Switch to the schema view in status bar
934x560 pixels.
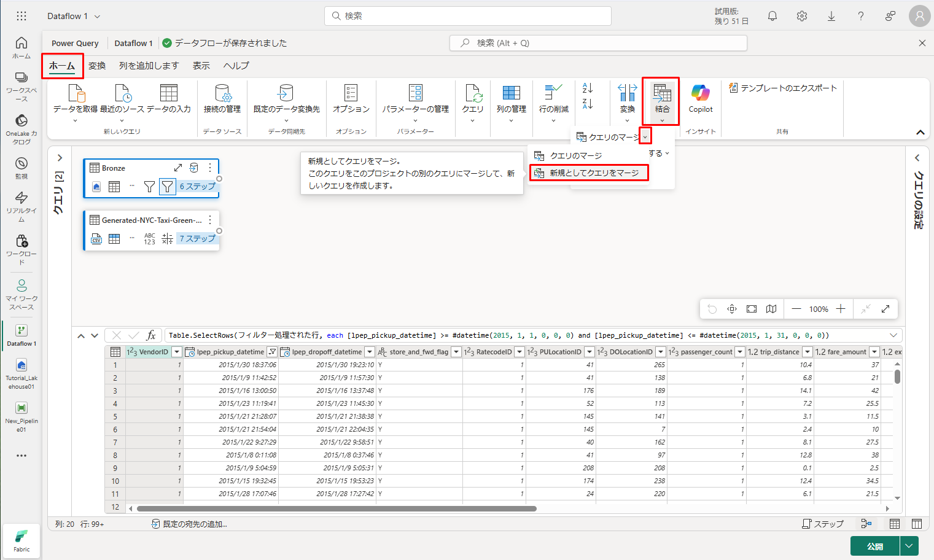pos(917,524)
